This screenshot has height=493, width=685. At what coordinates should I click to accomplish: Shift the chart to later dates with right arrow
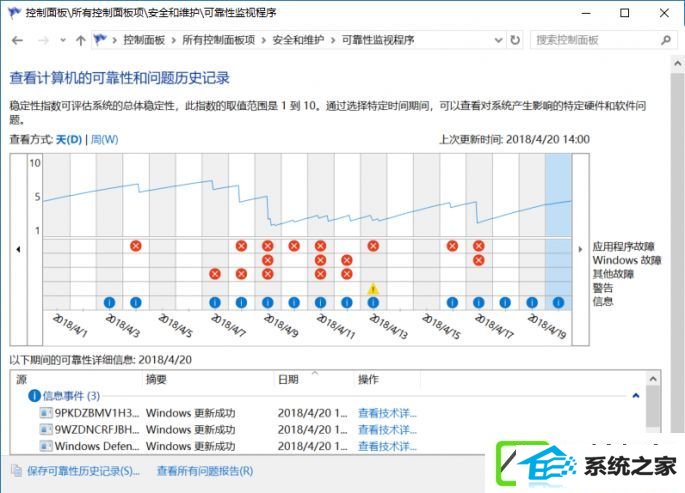pyautogui.click(x=580, y=249)
